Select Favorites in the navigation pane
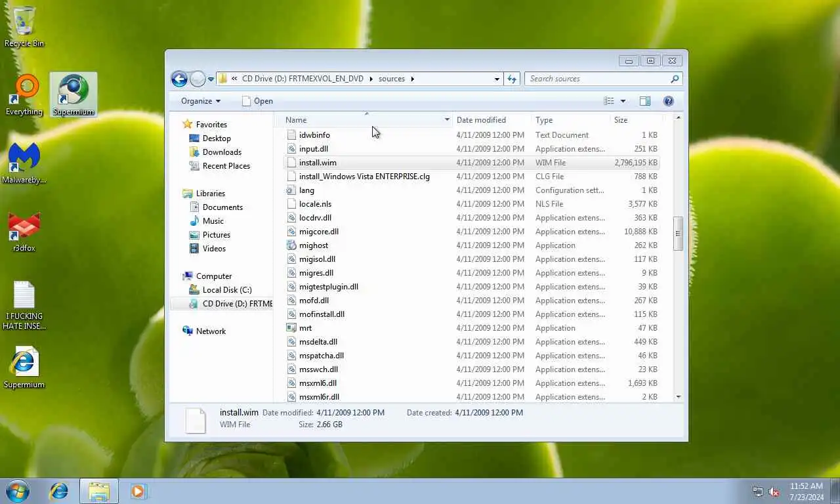This screenshot has width=840, height=504. [205, 125]
